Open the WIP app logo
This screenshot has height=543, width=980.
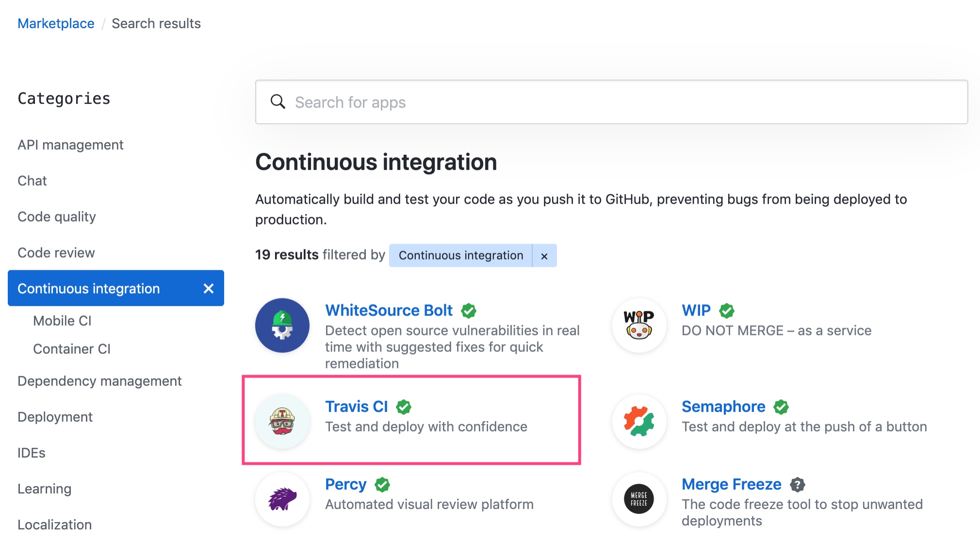click(x=639, y=325)
